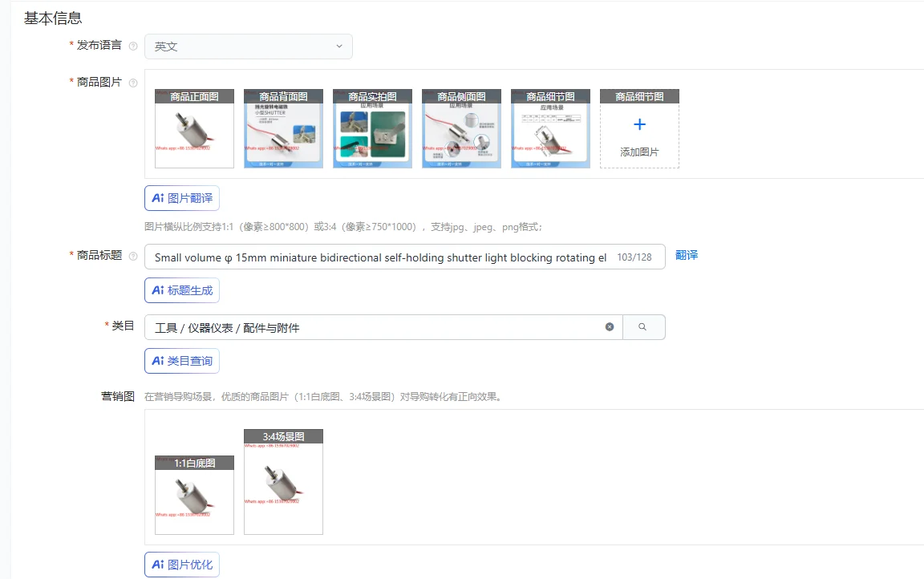This screenshot has height=579, width=924.
Task: Select the 商品正面图 thumbnail
Action: pos(194,128)
